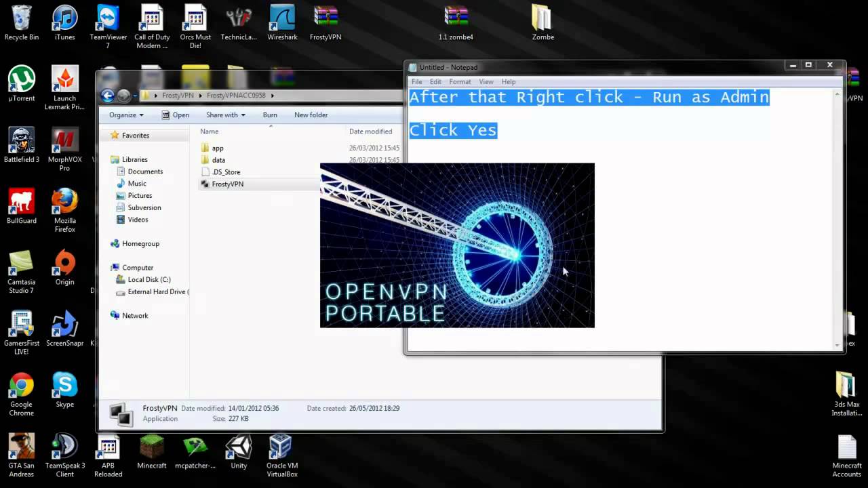Select the TeamViewer 7 desktop shortcut

coord(108,26)
